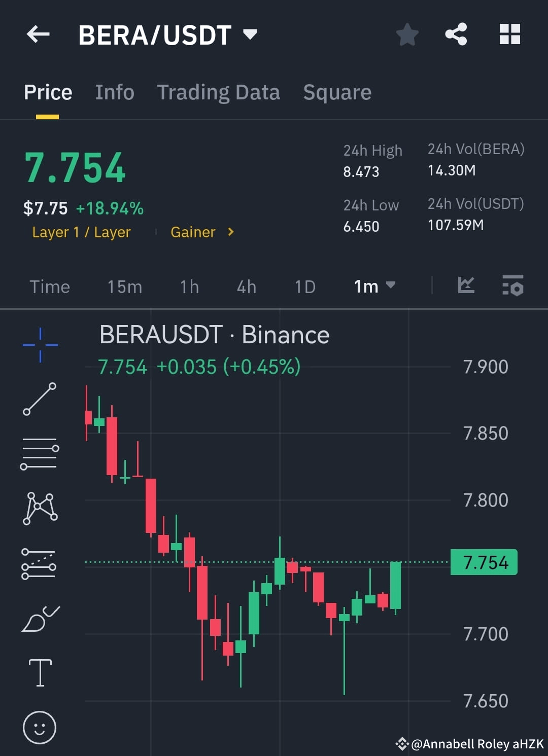Open the emoji sticker tool
Viewport: 548px width, 756px height.
(39, 726)
